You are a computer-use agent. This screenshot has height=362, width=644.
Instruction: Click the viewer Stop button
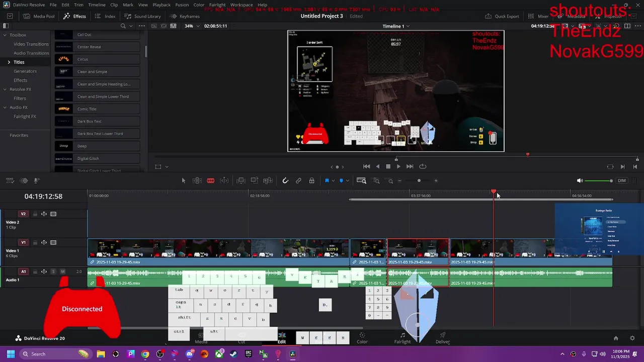[x=388, y=166]
